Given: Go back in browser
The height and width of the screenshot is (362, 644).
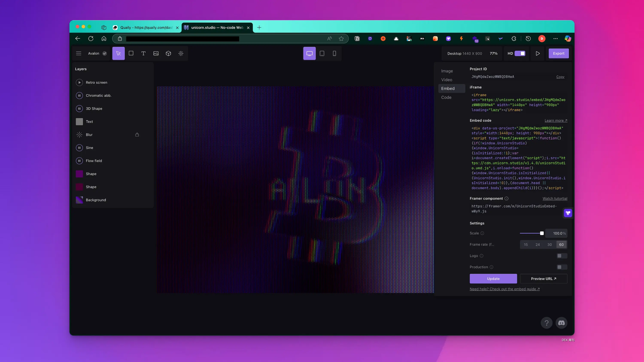Looking at the screenshot, I should click(x=78, y=38).
